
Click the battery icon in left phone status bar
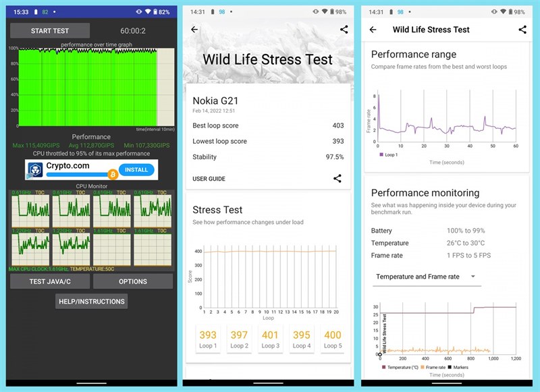click(155, 11)
